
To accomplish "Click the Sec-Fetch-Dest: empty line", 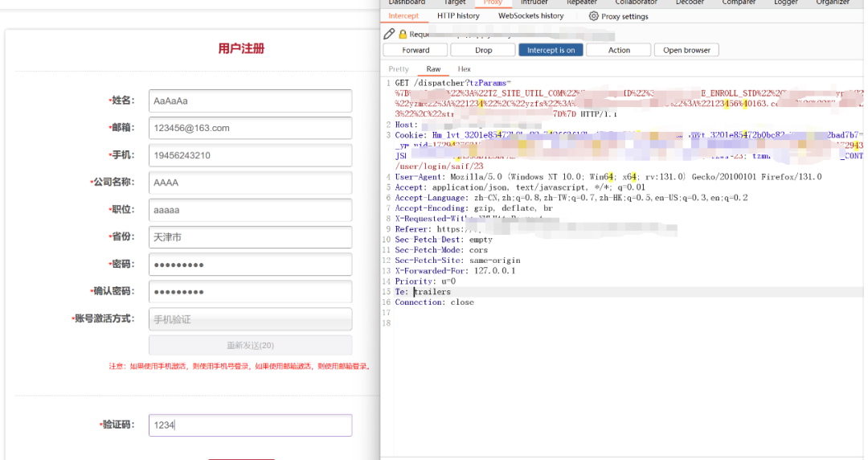I will click(x=444, y=240).
